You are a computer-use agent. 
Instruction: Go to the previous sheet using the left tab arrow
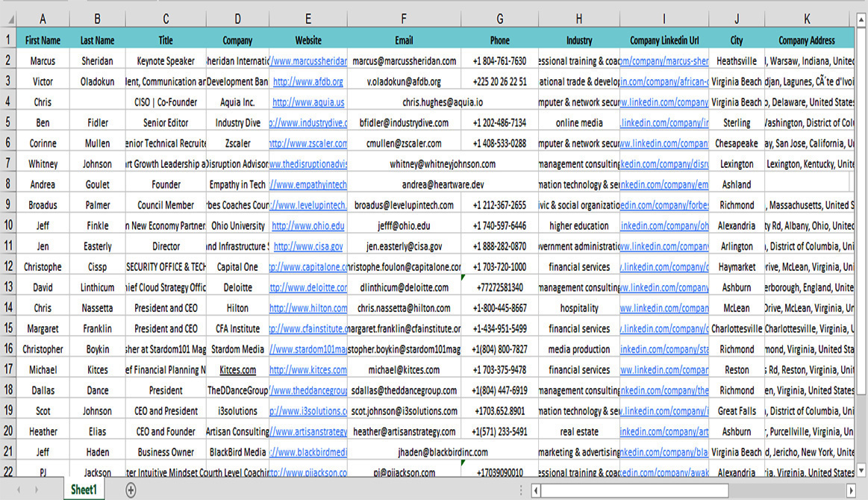(19, 490)
